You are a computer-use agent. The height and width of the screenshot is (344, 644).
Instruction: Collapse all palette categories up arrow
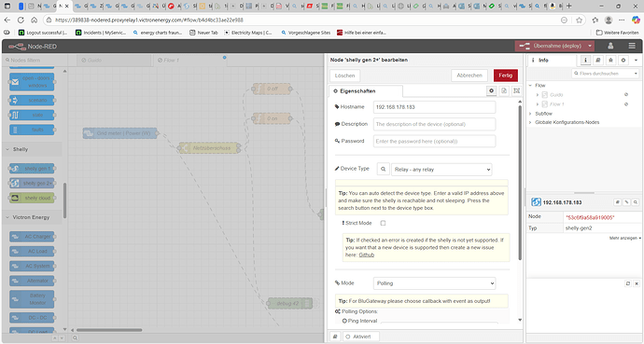55,337
